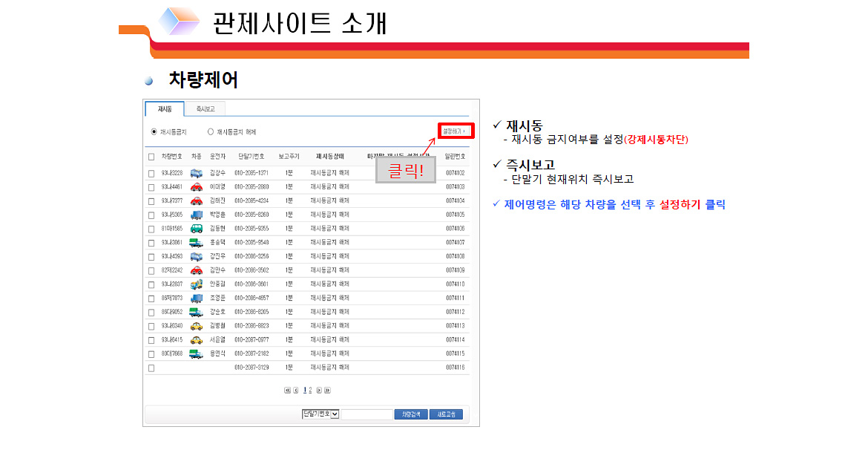
Task: Go to the first page of results
Action: (x=288, y=390)
